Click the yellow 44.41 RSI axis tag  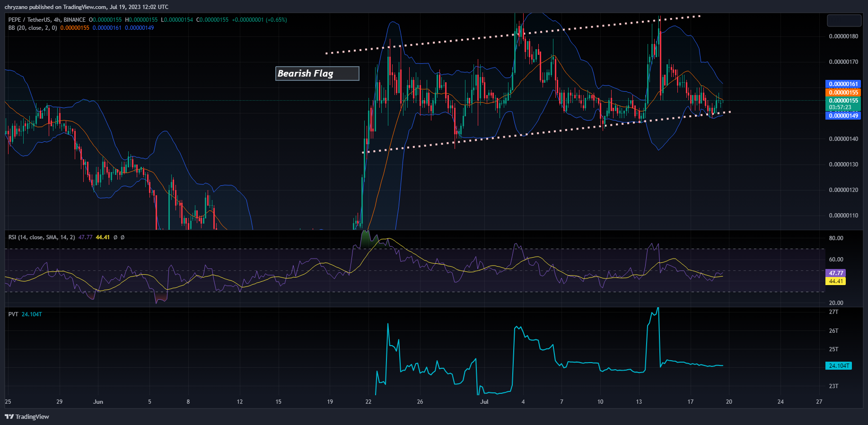(835, 281)
